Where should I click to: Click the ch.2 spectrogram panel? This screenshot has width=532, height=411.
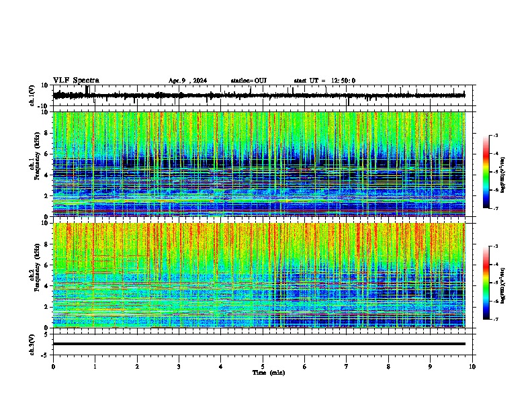pos(259,275)
